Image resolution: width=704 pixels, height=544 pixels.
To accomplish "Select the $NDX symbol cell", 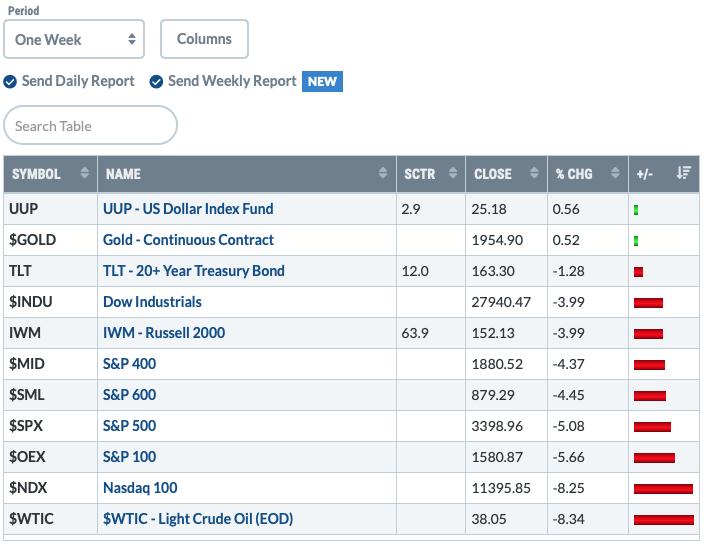I will [x=50, y=487].
